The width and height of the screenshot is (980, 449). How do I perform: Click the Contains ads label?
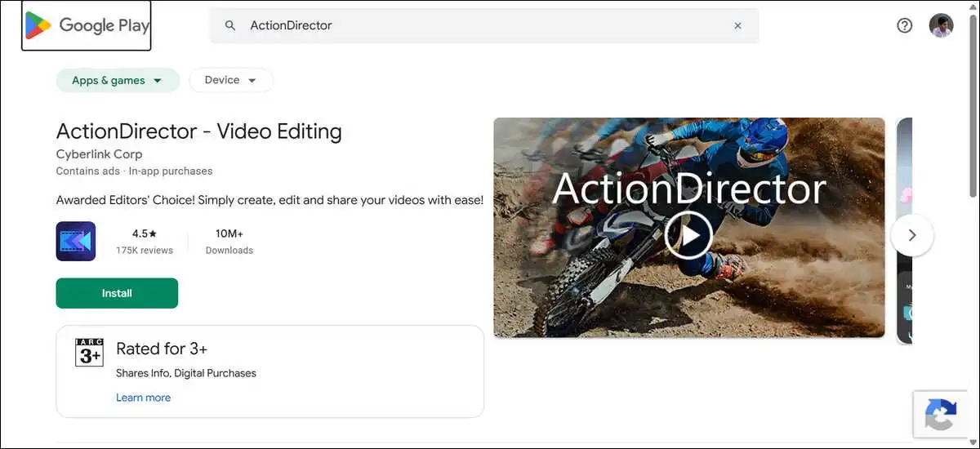(x=87, y=171)
